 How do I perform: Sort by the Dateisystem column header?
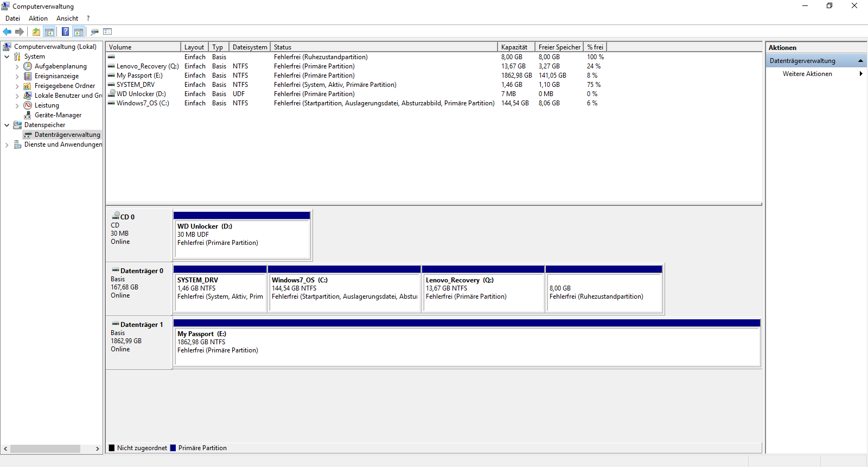(250, 47)
